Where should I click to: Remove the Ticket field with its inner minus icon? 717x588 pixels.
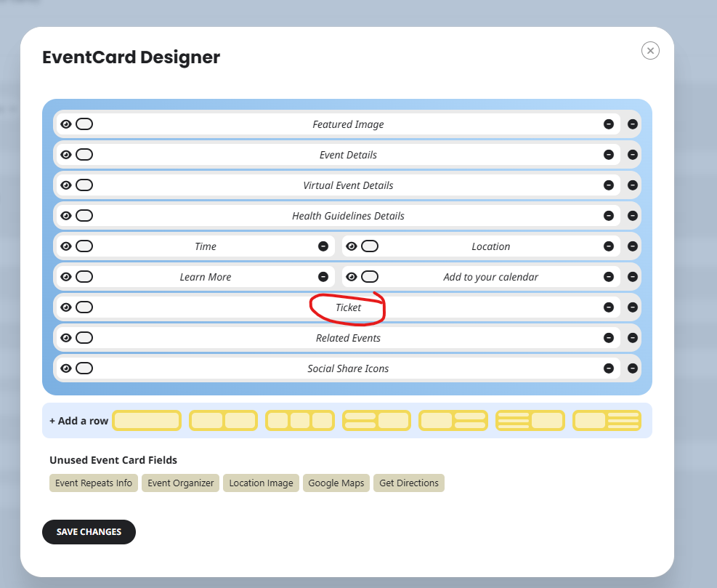[x=609, y=307]
